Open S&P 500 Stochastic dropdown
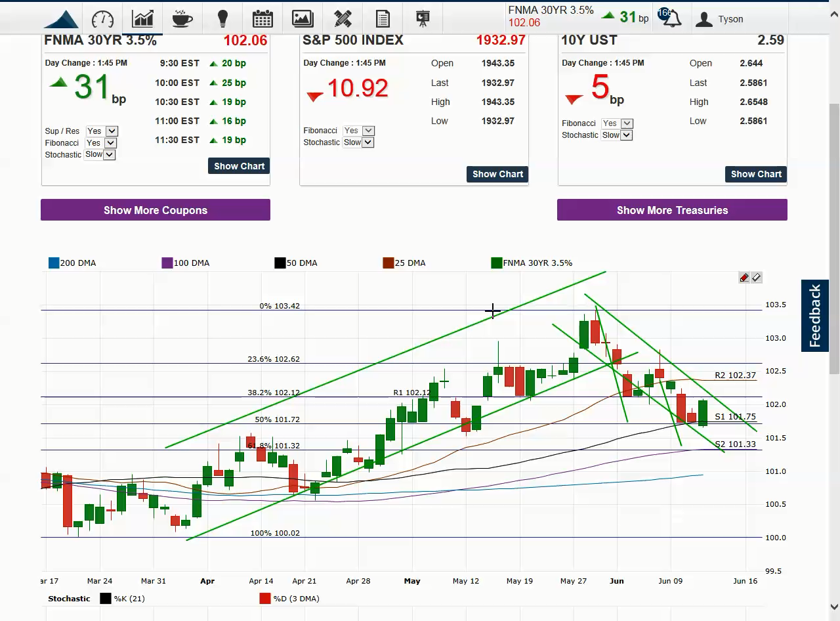This screenshot has height=621, width=840. pyautogui.click(x=358, y=142)
